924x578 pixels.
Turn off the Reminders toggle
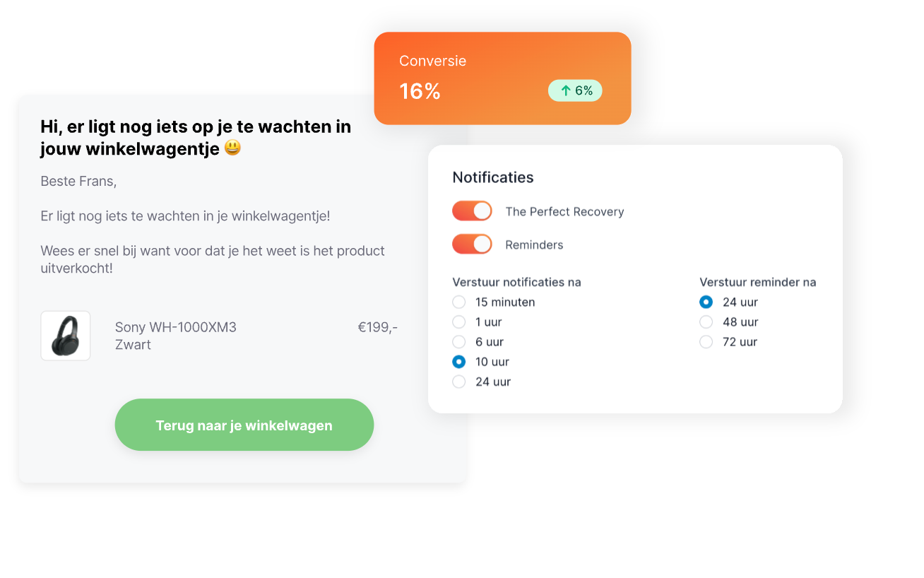point(472,244)
